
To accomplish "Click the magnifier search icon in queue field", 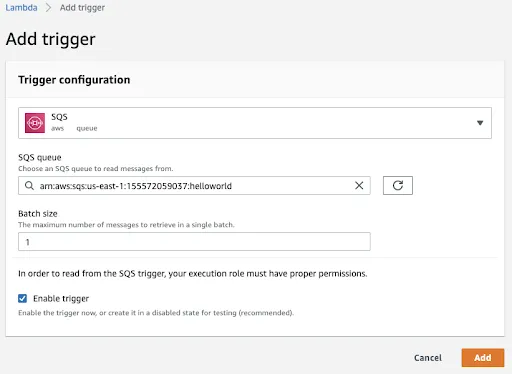I will (29, 185).
